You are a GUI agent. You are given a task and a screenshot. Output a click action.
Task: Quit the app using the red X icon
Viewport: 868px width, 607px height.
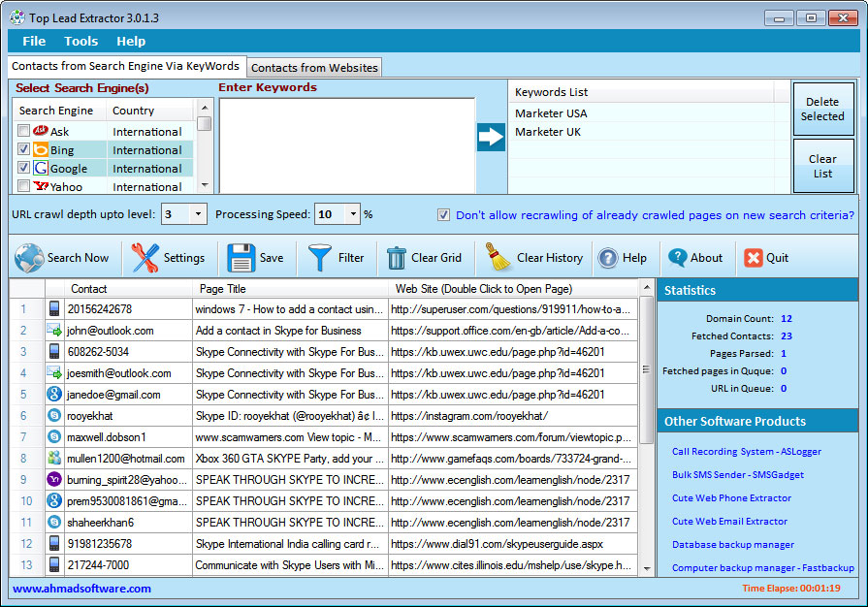coord(754,258)
